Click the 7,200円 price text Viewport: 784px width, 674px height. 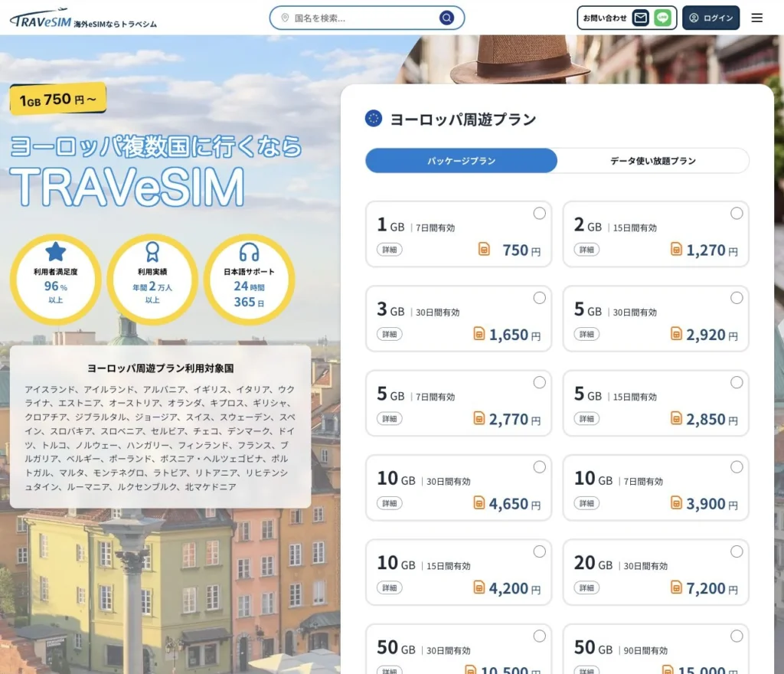pyautogui.click(x=712, y=588)
